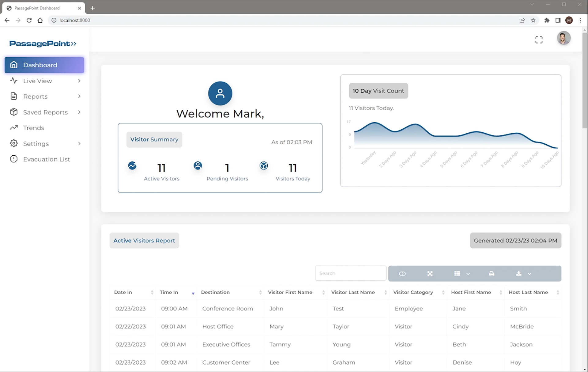Click the Saved Reports box icon
This screenshot has width=588, height=372.
(x=14, y=112)
